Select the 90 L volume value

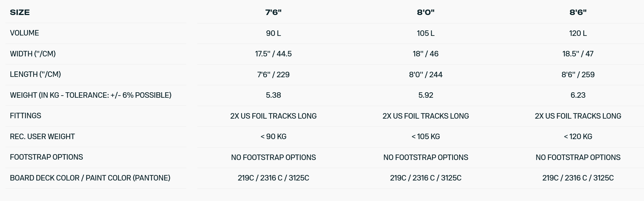click(x=273, y=33)
